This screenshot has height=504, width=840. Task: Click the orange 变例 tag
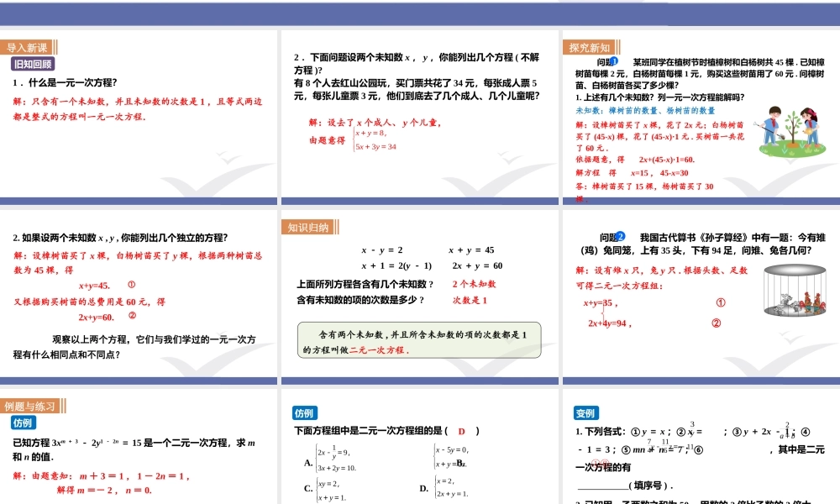coord(585,413)
